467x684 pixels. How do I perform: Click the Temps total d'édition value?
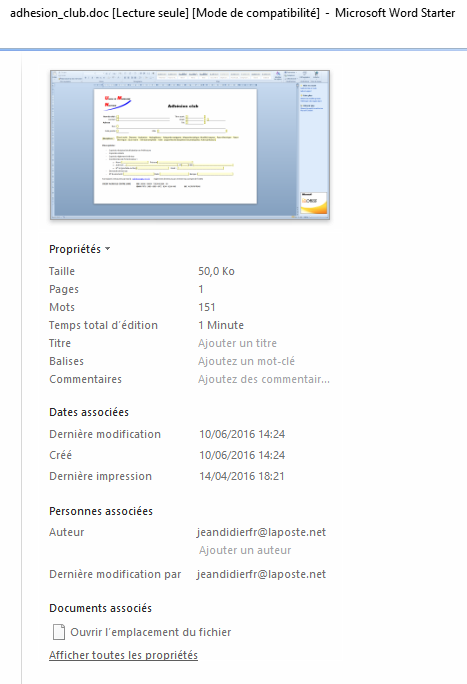(x=221, y=325)
